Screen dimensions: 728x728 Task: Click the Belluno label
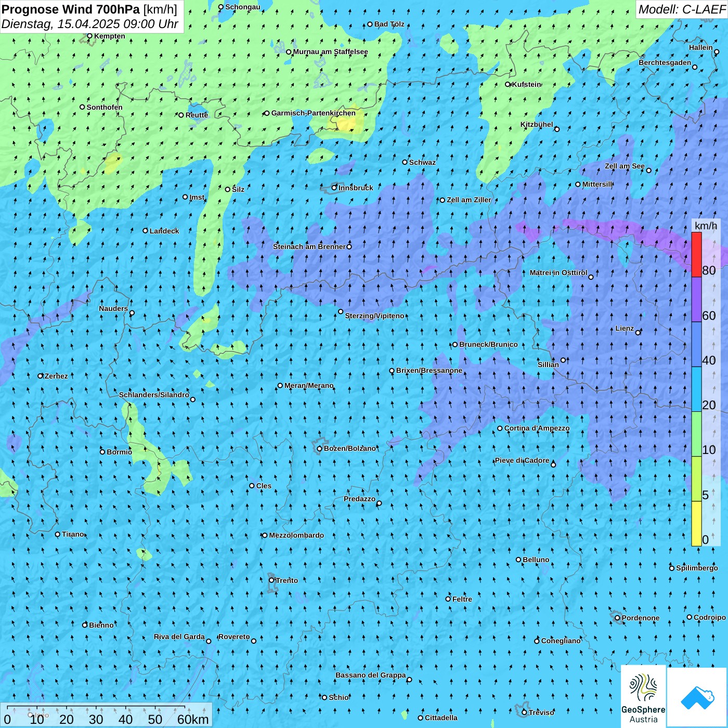point(536,560)
